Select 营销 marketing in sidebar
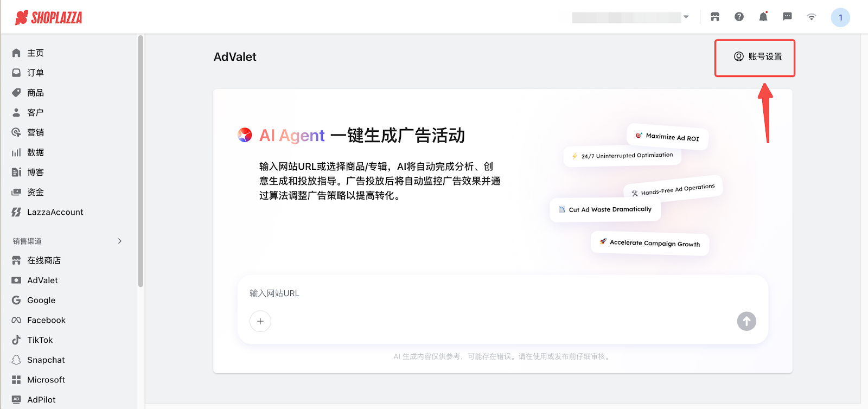The height and width of the screenshot is (409, 868). (35, 132)
